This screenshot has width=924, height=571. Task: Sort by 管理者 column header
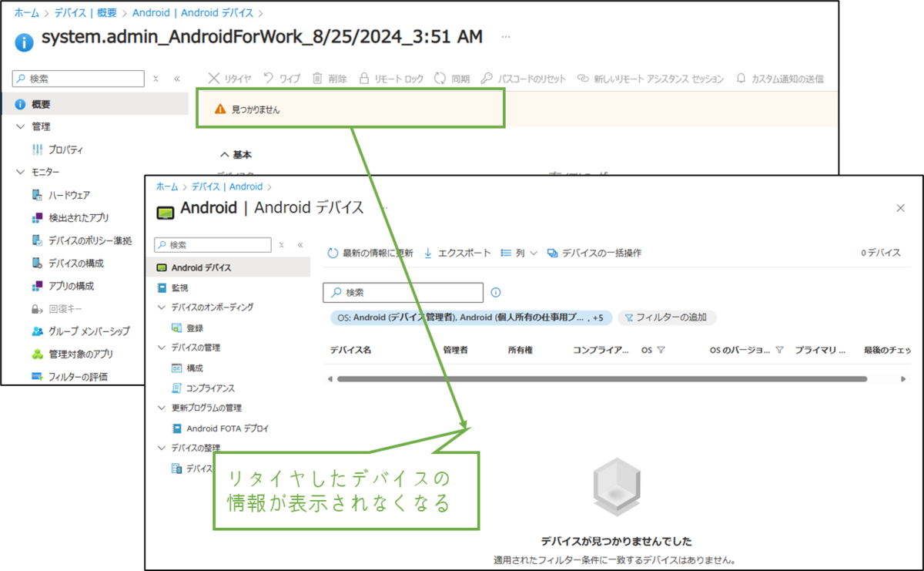pos(455,350)
